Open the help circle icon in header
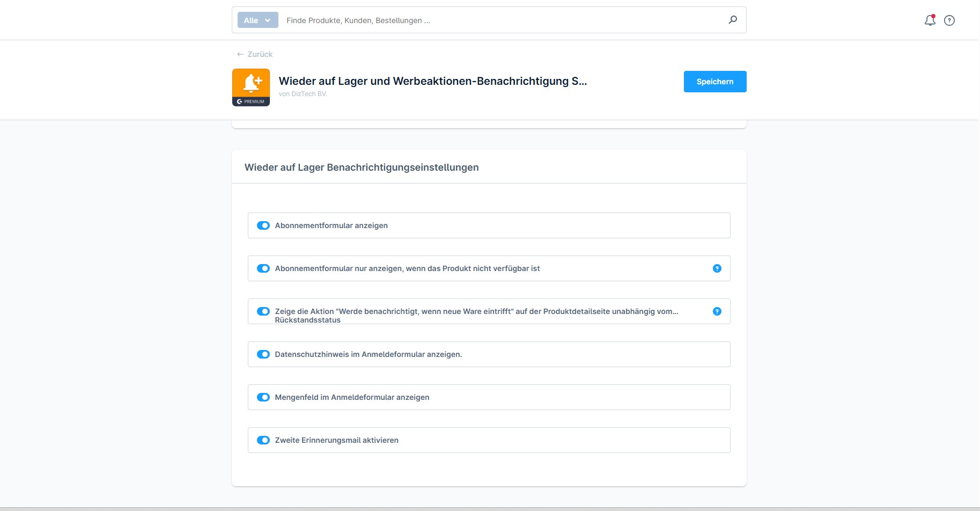 [949, 20]
